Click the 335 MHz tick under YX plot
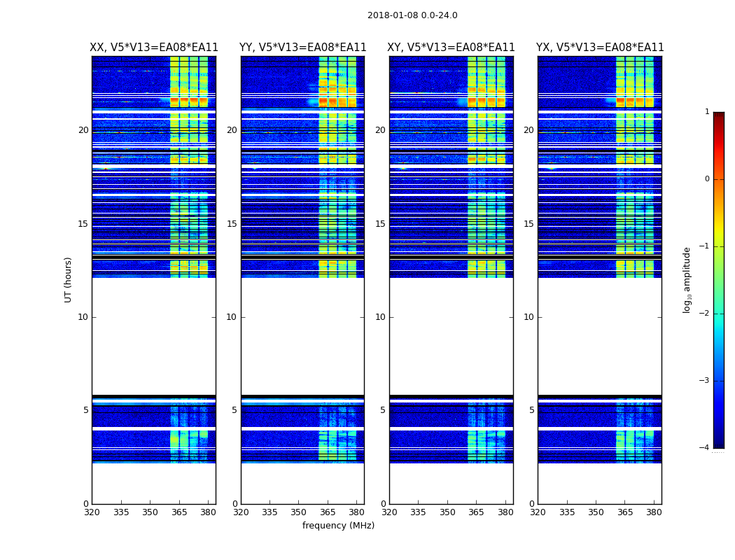This screenshot has height=560, width=735. click(x=567, y=512)
